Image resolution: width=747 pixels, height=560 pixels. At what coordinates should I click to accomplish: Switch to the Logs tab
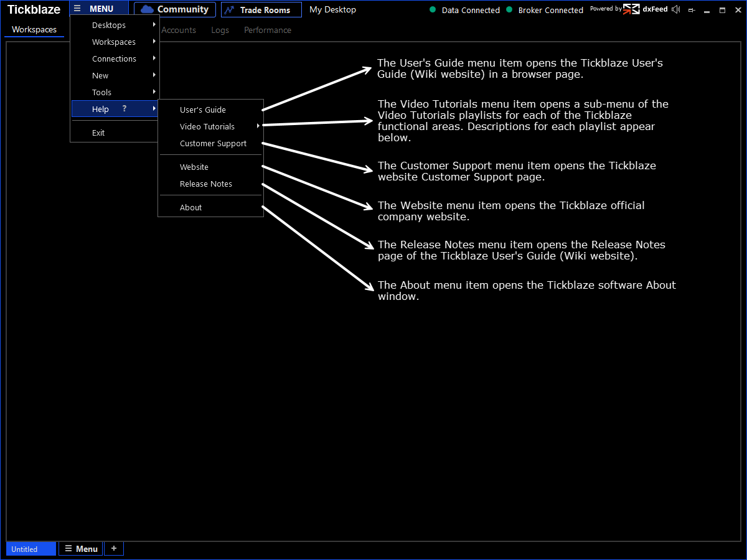pos(220,30)
